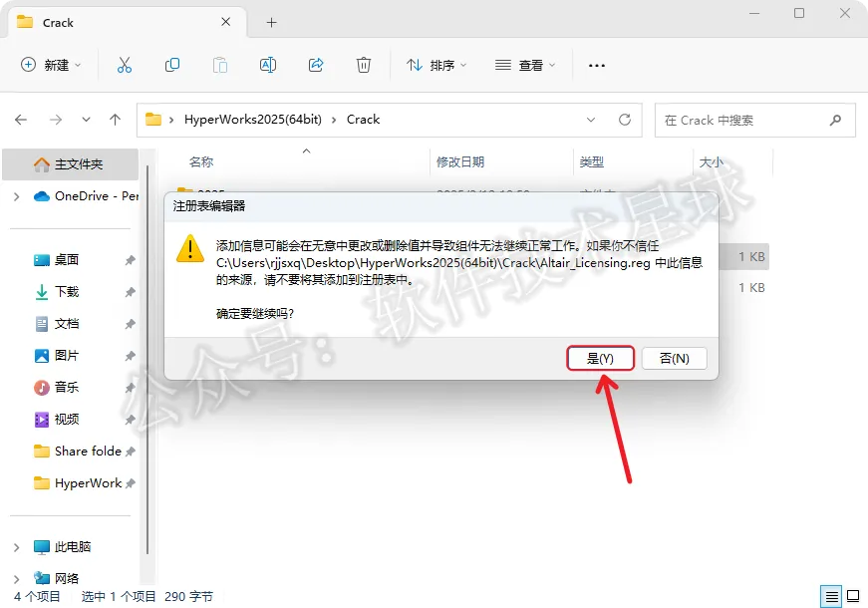
Task: Sort by 大小 column header
Action: click(712, 162)
